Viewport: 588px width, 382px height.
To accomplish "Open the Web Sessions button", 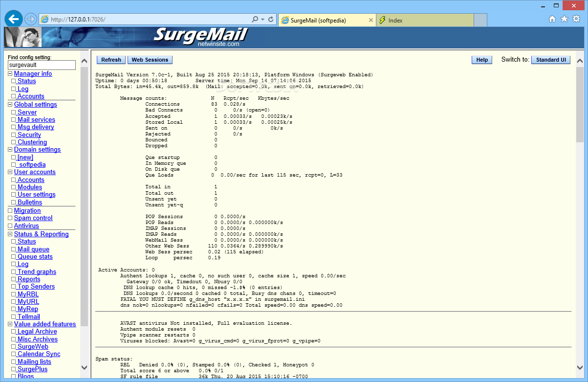I will pyautogui.click(x=150, y=60).
